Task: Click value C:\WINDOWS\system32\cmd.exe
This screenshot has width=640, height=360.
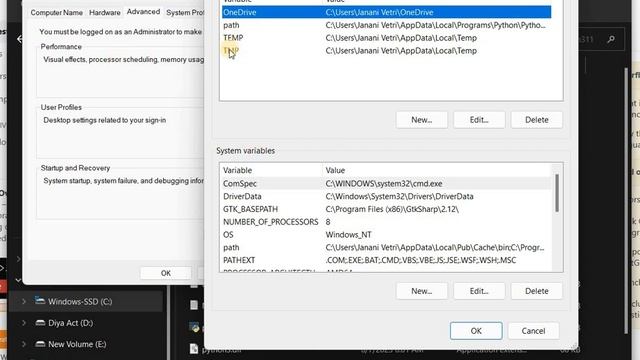Action: pyautogui.click(x=384, y=183)
